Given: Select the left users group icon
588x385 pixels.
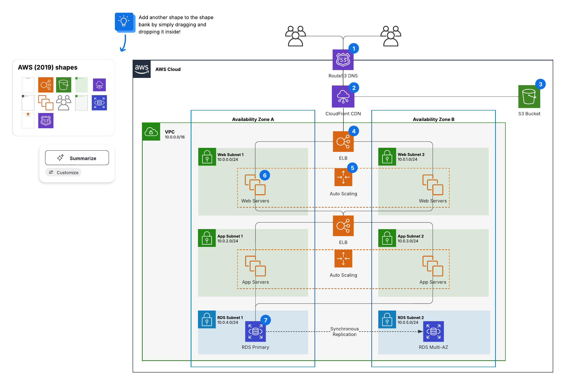Looking at the screenshot, I should (x=296, y=36).
